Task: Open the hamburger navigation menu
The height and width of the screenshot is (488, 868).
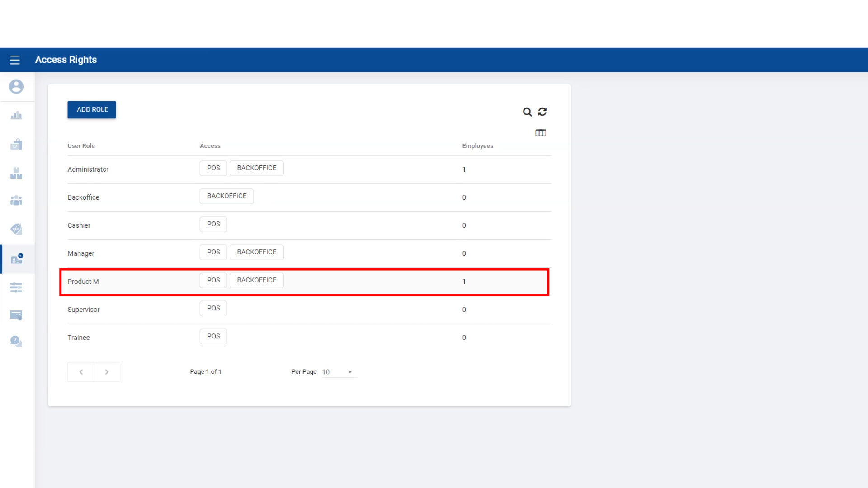Action: (x=15, y=60)
